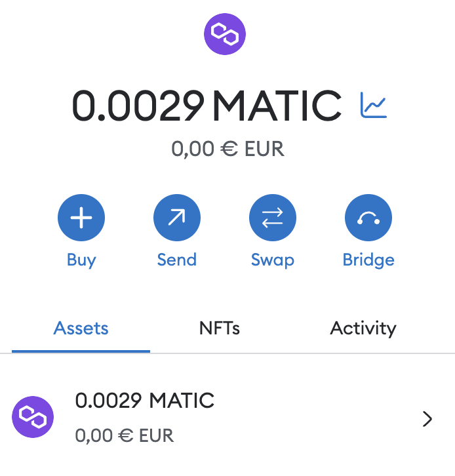
Task: Open the portfolio chart icon beside balance
Action: pos(374,105)
